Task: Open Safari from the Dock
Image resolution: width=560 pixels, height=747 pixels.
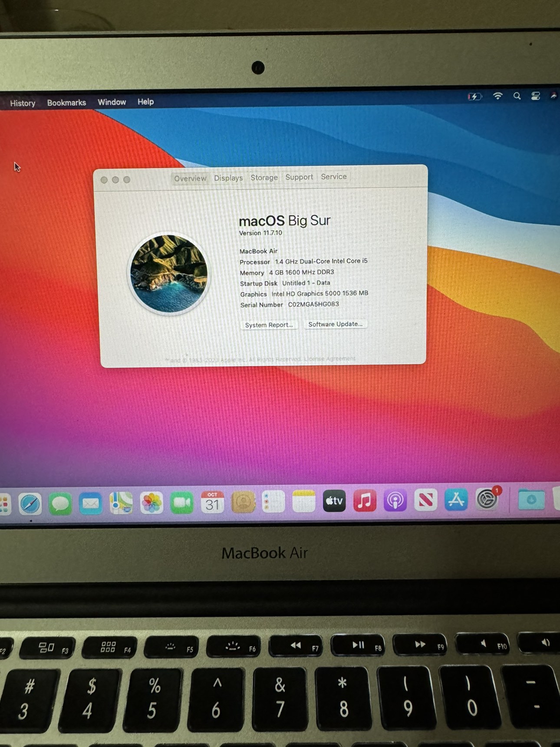Action: click(30, 504)
